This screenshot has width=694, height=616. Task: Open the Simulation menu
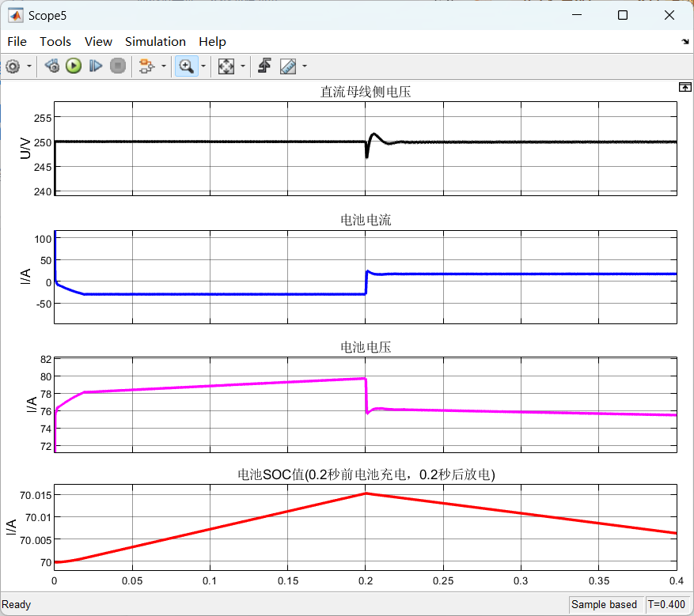155,42
